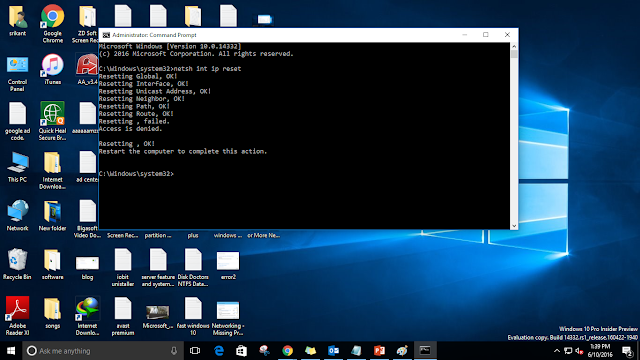Click the Command Prompt taskbar button
The image size is (640, 360).
tap(425, 351)
